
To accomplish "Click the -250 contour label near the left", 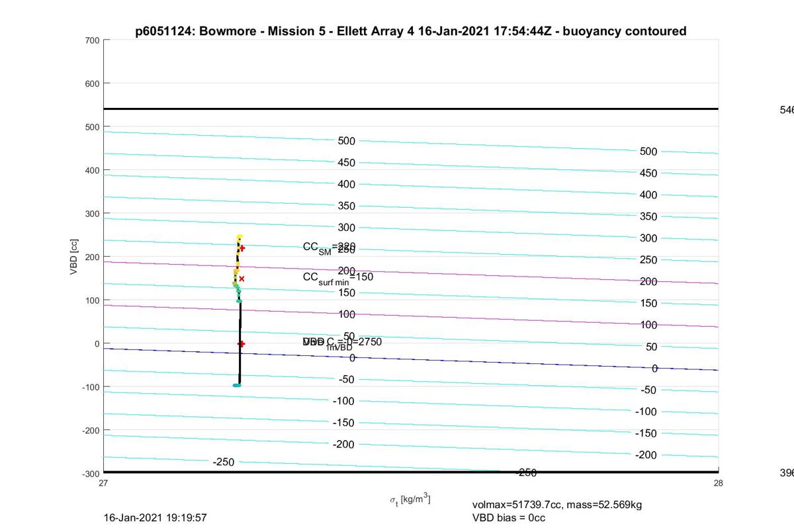I will click(224, 462).
